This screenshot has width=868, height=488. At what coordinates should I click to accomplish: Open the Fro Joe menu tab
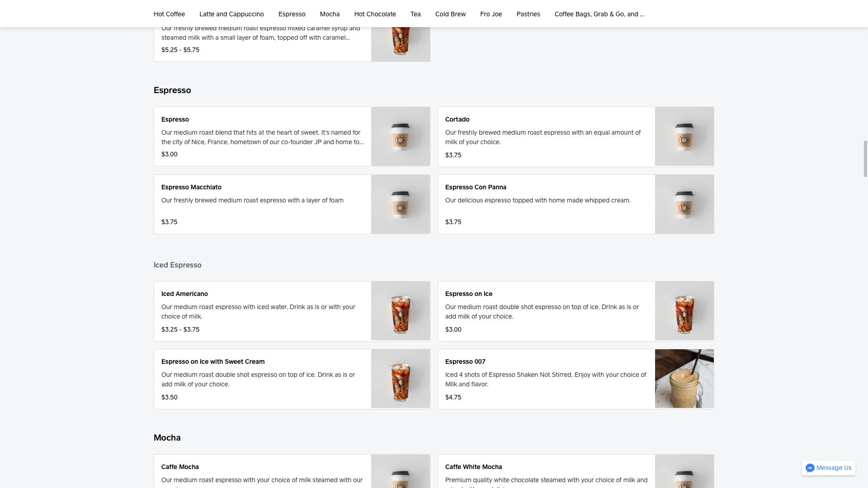click(491, 14)
